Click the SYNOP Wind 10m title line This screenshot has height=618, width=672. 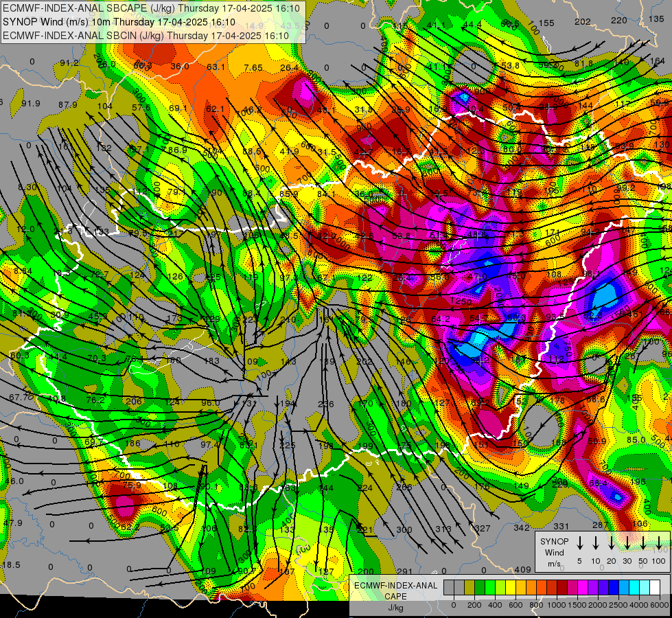[119, 22]
